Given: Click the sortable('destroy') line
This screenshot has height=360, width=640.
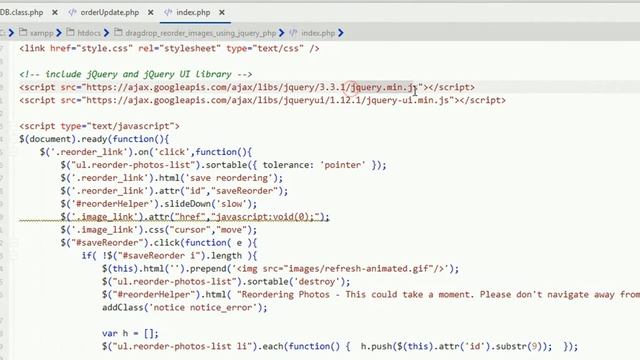Looking at the screenshot, I should [226, 282].
